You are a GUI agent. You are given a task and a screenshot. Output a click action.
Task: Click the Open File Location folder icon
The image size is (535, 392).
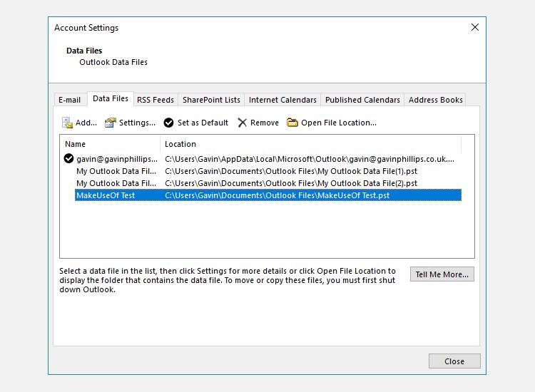(x=292, y=123)
